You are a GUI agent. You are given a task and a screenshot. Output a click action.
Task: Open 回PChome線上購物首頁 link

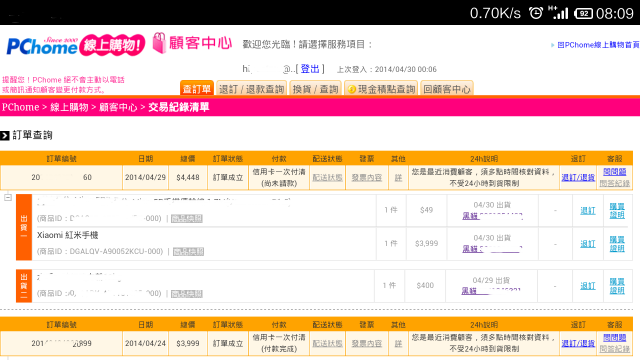pyautogui.click(x=598, y=45)
